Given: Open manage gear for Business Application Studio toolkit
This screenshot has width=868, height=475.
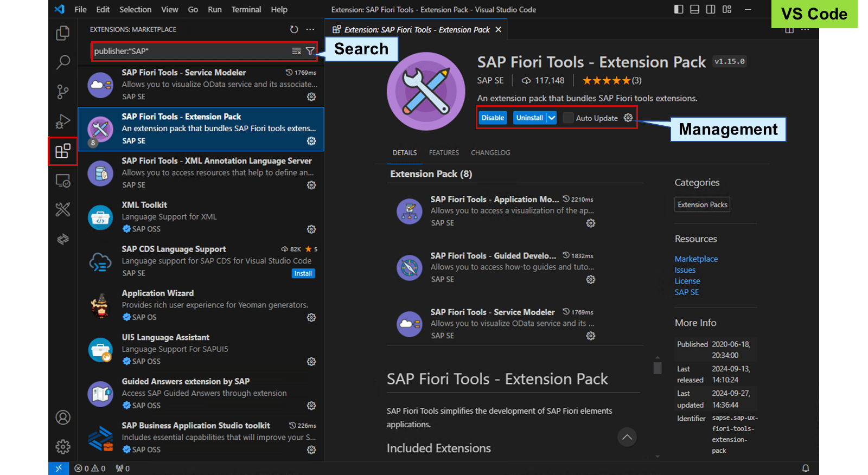Looking at the screenshot, I should (x=311, y=450).
